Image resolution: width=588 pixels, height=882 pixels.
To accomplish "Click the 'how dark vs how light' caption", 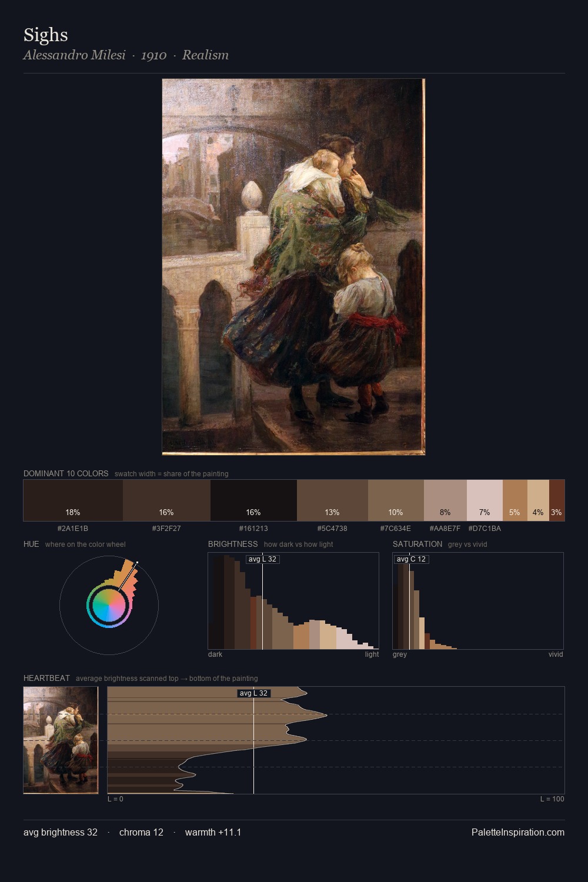I will point(298,544).
